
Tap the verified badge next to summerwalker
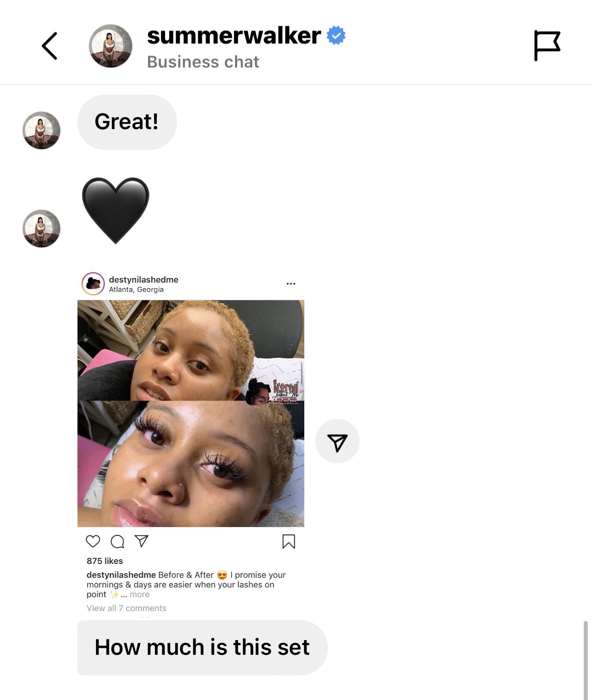pyautogui.click(x=336, y=36)
